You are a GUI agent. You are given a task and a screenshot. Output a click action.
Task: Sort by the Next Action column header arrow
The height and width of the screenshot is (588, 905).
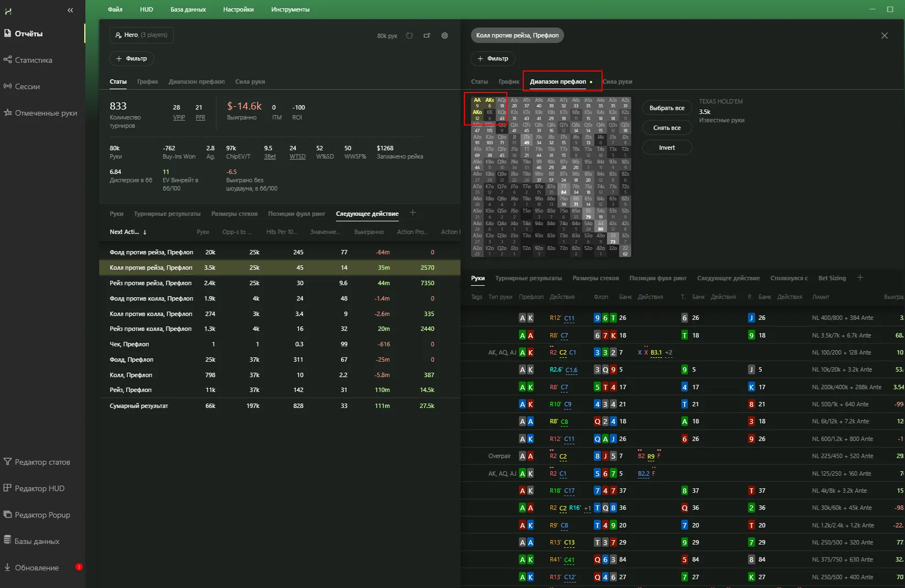tap(145, 232)
